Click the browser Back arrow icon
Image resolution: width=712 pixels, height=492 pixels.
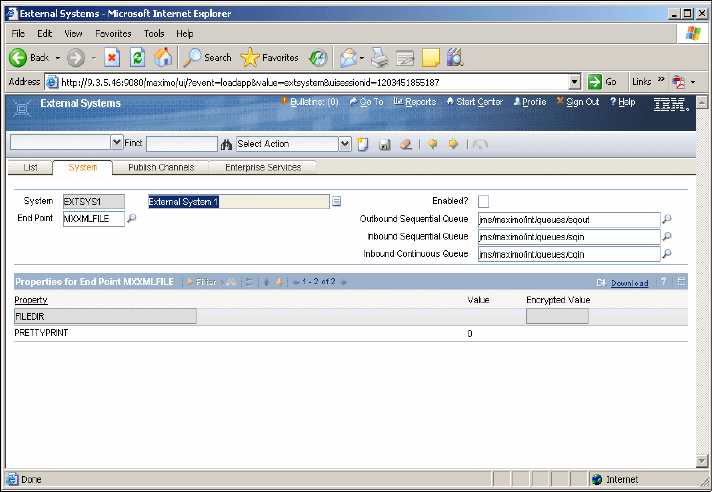(18, 58)
